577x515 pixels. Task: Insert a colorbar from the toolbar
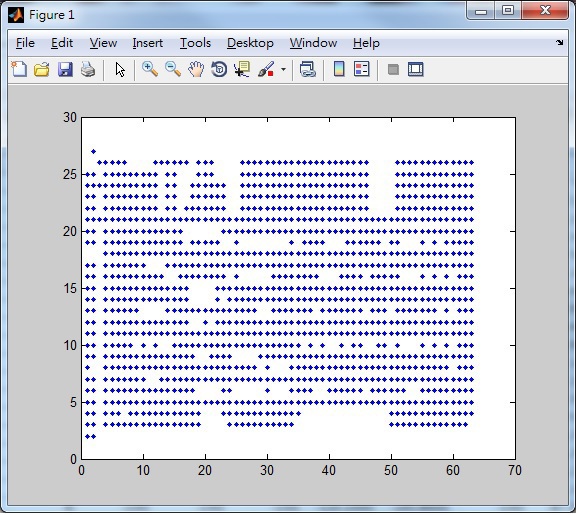coord(339,69)
